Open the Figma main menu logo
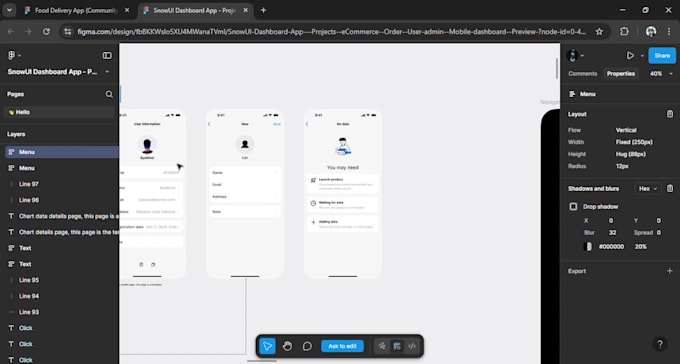The image size is (680, 364). pos(12,56)
